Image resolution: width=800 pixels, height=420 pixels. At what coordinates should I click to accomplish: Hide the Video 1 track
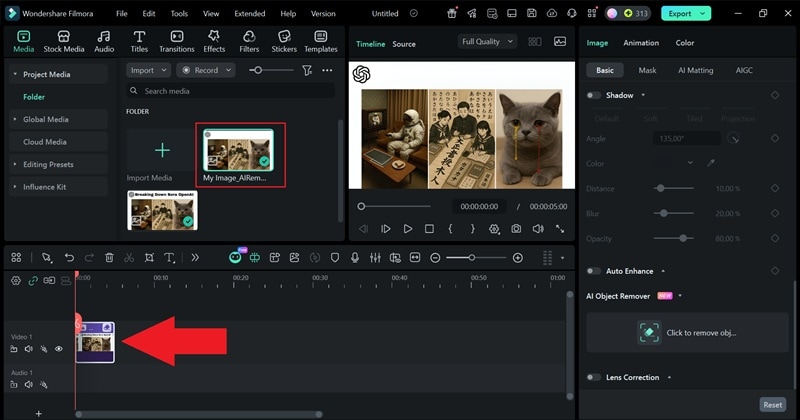point(59,349)
